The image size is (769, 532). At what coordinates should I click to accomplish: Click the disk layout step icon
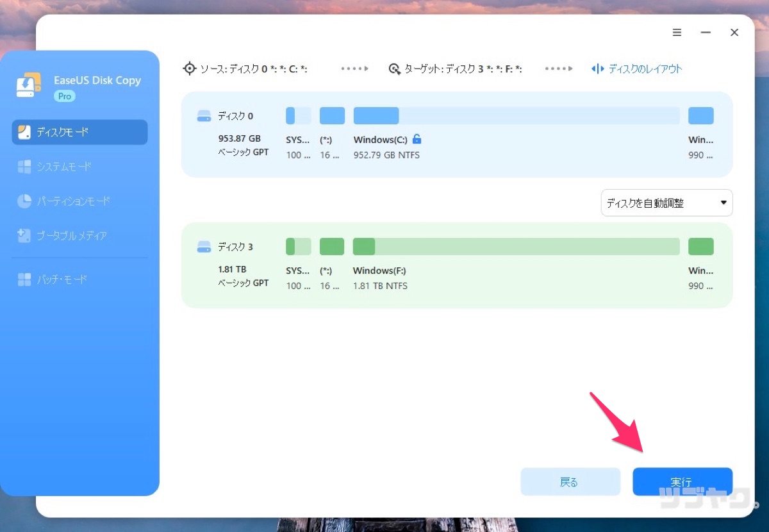pos(597,69)
